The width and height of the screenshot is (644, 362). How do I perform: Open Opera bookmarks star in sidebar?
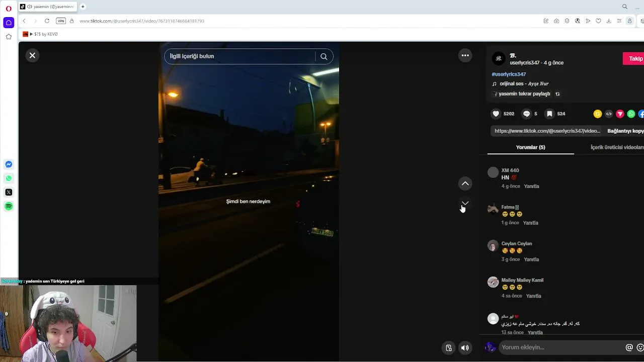click(9, 37)
